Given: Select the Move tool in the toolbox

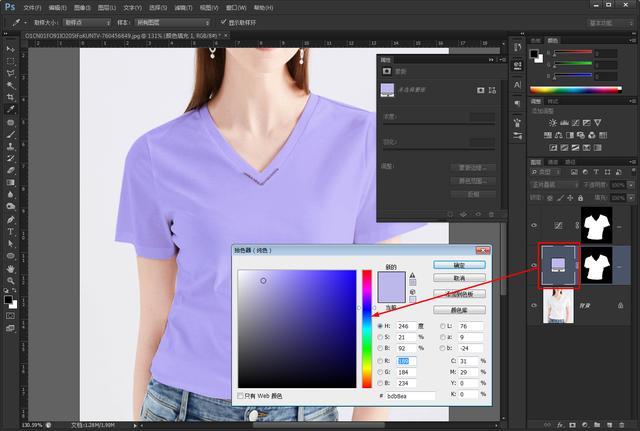Looking at the screenshot, I should (x=11, y=49).
